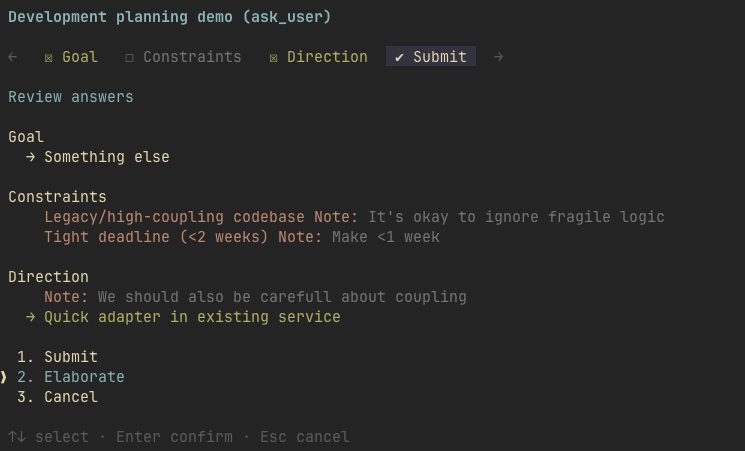Click the right arrow after Submit tab
The width and height of the screenshot is (745, 451).
pos(498,57)
